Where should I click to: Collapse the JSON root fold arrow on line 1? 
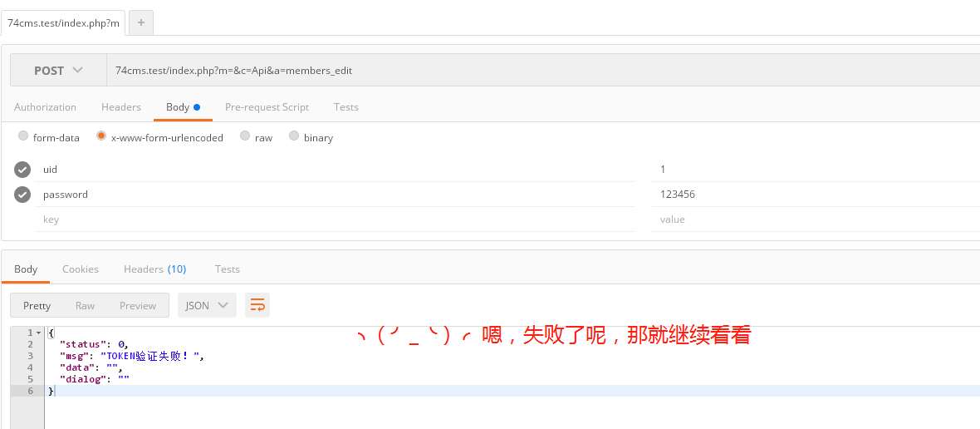pyautogui.click(x=38, y=333)
